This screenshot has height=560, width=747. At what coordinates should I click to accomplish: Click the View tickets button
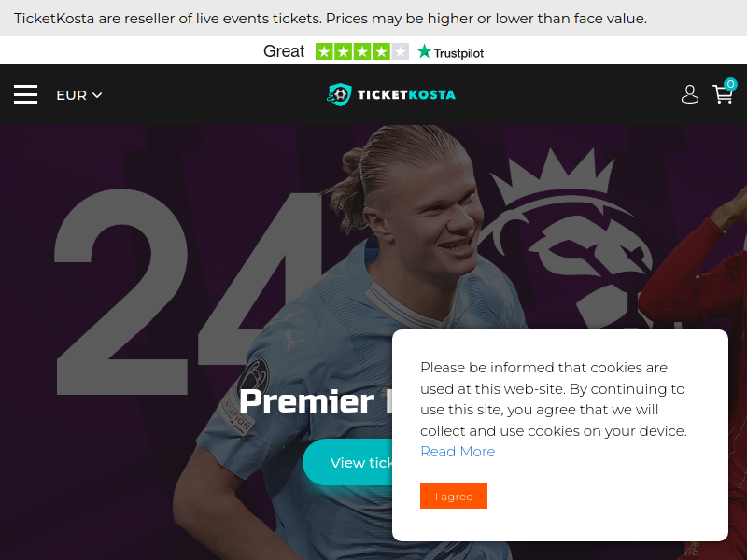point(347,462)
